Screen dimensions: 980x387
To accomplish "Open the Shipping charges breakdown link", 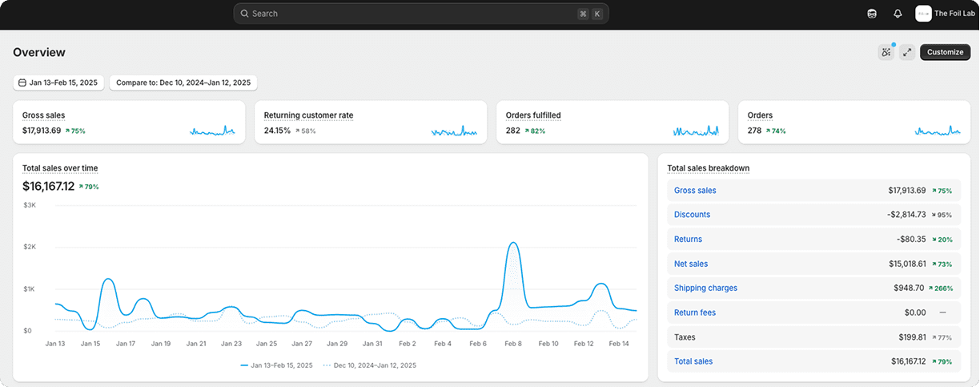I will [x=705, y=288].
